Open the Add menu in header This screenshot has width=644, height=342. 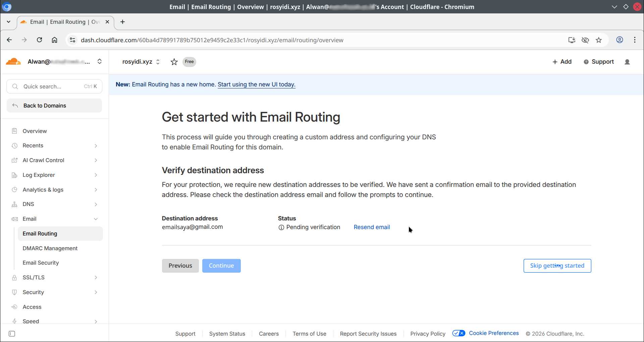(x=562, y=62)
